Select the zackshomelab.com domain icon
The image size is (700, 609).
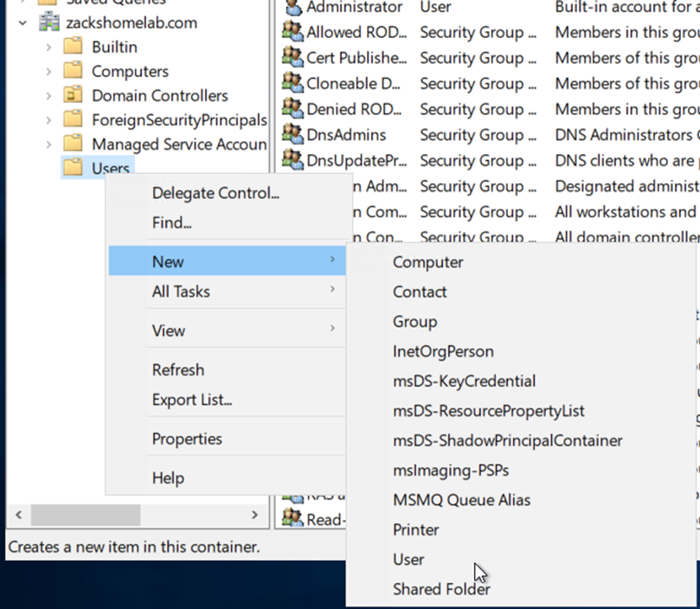pyautogui.click(x=49, y=22)
